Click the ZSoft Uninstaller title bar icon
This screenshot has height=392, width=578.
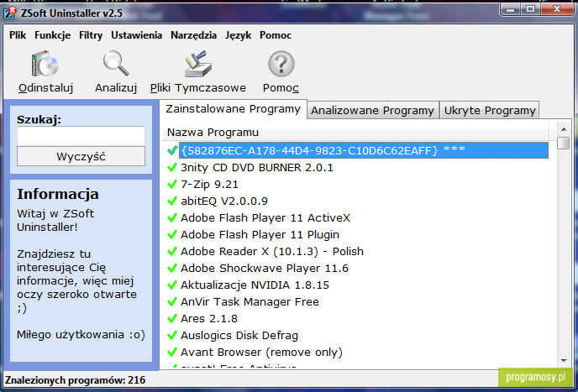pyautogui.click(x=10, y=13)
